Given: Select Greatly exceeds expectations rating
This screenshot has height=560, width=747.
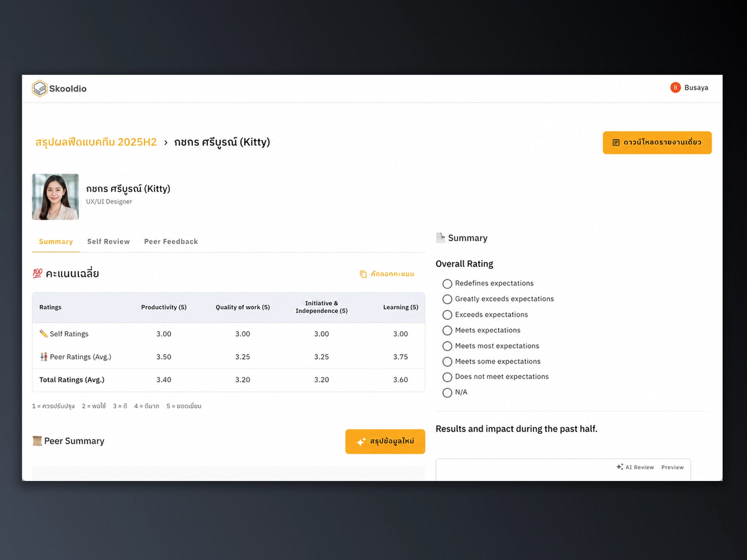Looking at the screenshot, I should 447,299.
